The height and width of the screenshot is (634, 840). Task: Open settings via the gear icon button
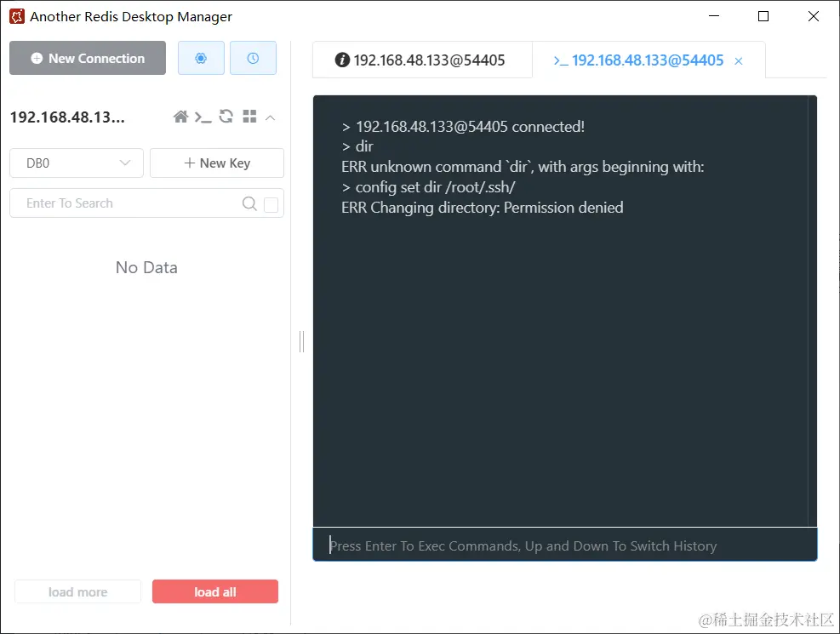(201, 58)
